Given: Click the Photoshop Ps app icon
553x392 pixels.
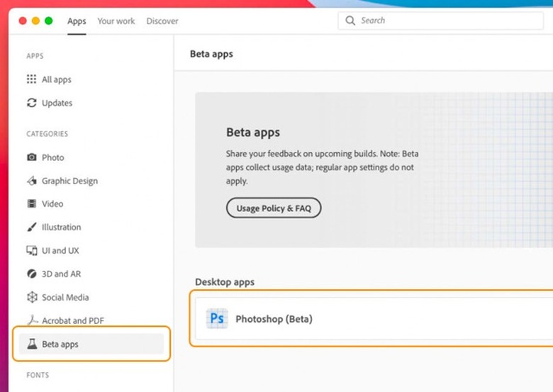Looking at the screenshot, I should pyautogui.click(x=216, y=319).
